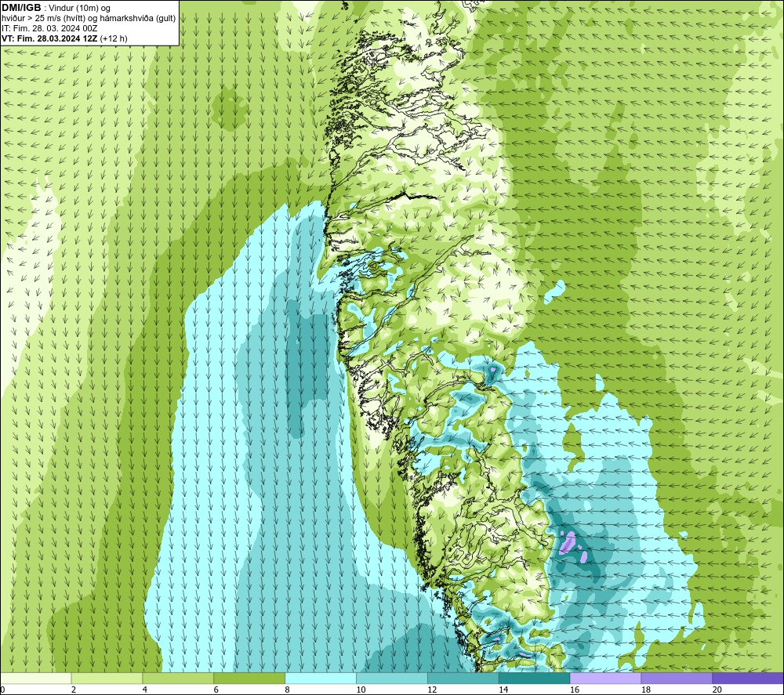The height and width of the screenshot is (695, 784).
Task: Click the pale cream 0–2 m/s legend swatch
Action: point(36,678)
